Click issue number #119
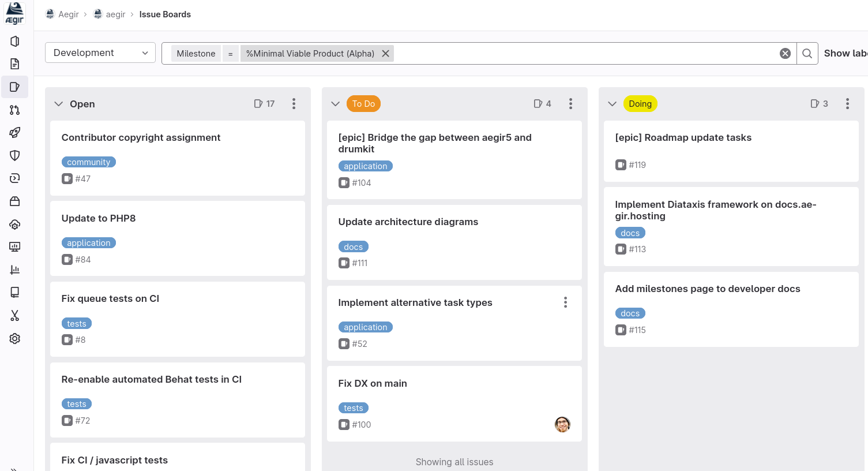 coord(637,165)
